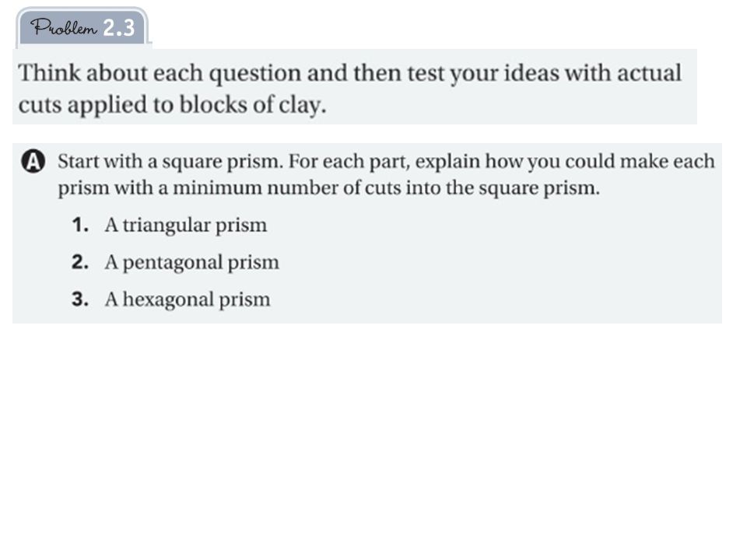The height and width of the screenshot is (560, 747).
Task: Click the circled A question marker
Action: click(x=33, y=161)
